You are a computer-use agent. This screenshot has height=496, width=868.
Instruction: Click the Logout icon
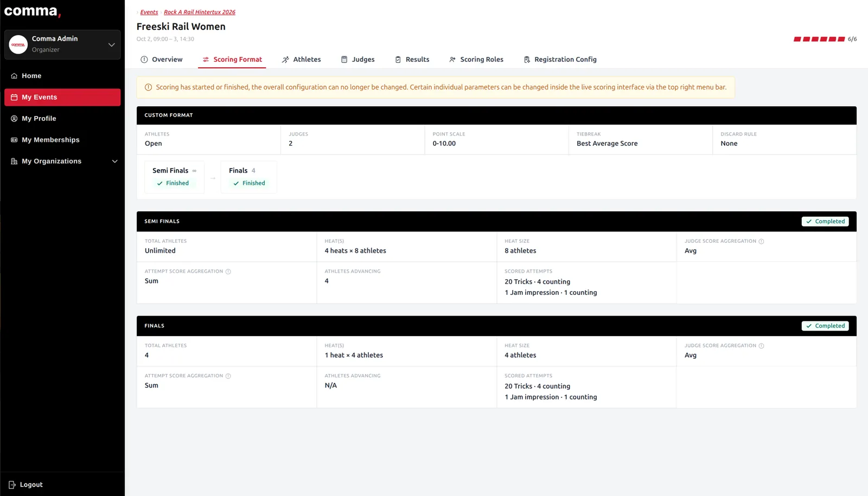(12, 485)
